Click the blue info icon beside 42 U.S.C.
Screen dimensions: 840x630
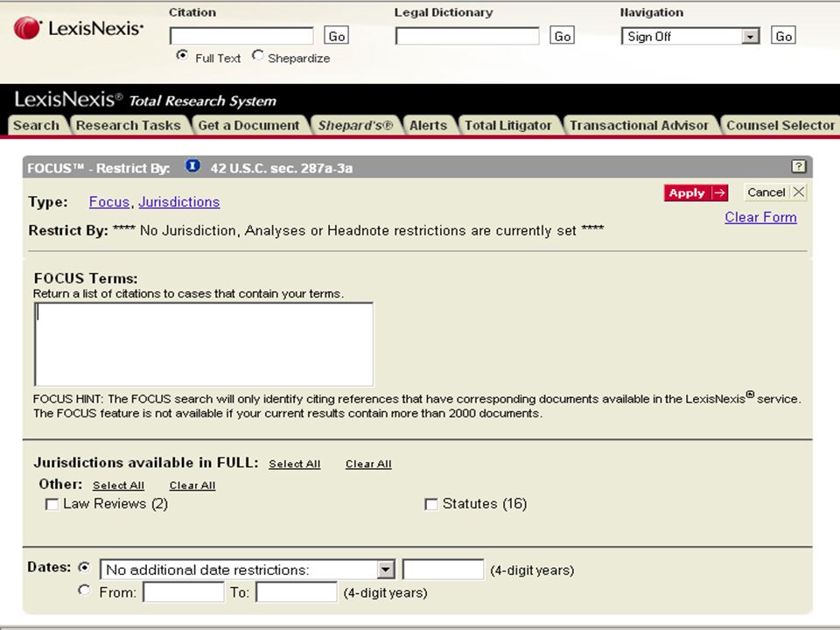pos(192,166)
